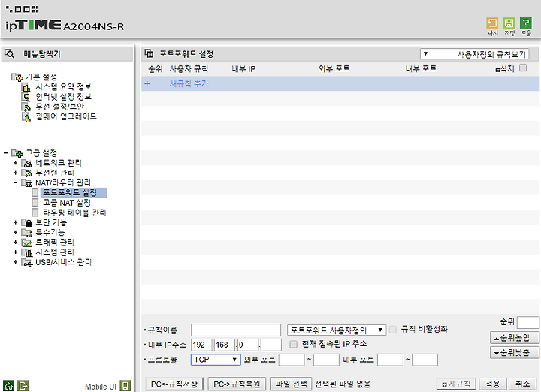Viewport: 541px width, 392px height.
Task: Click the last octet of 내부 IP주소
Action: click(271, 345)
